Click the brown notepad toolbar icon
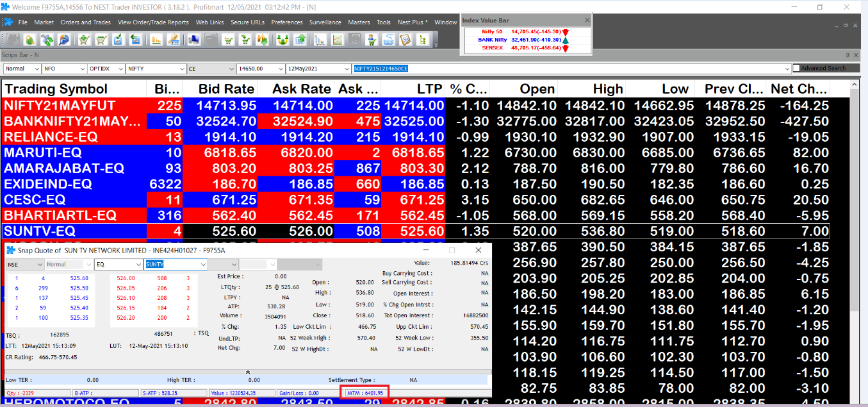This screenshot has width=868, height=407. point(404,40)
